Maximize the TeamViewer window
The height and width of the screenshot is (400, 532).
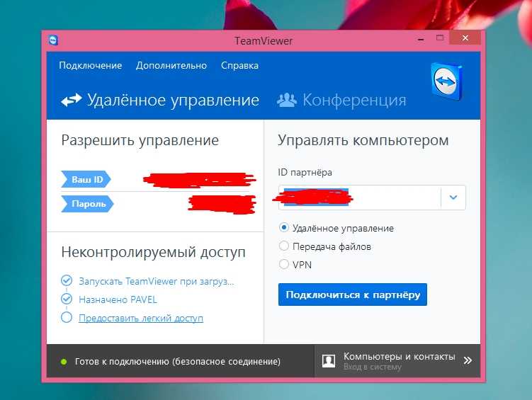[x=440, y=38]
